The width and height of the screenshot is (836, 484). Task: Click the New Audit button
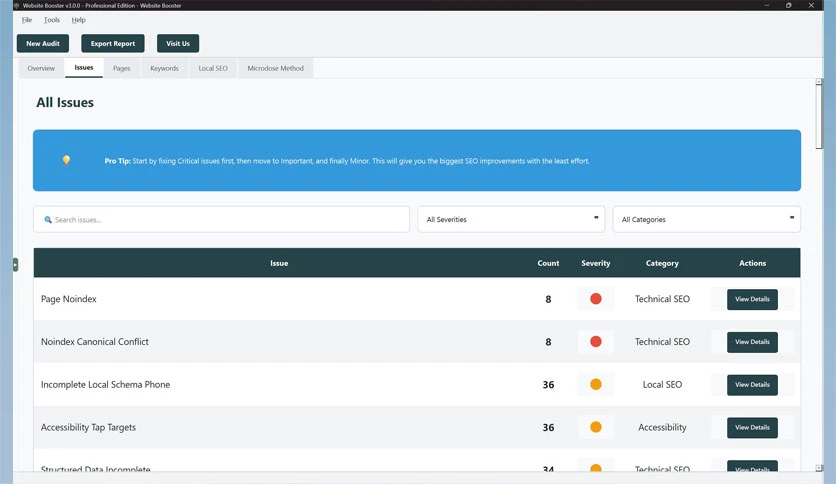pos(43,44)
